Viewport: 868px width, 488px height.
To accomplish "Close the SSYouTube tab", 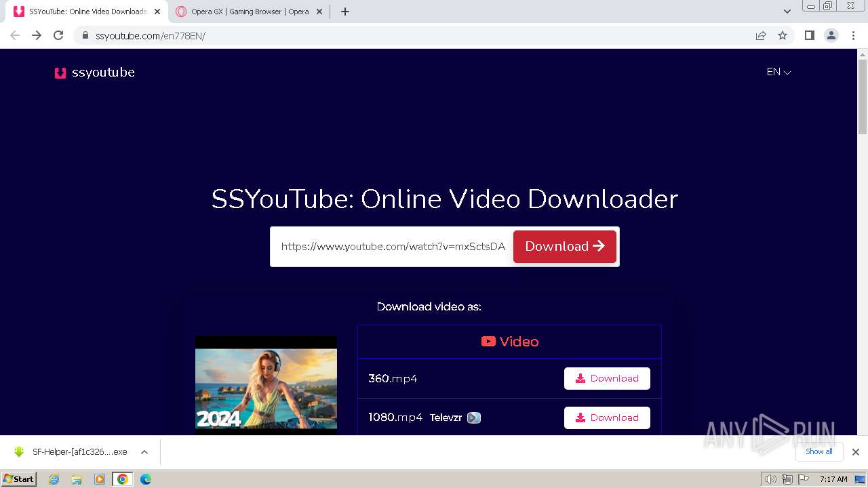I will (x=157, y=12).
